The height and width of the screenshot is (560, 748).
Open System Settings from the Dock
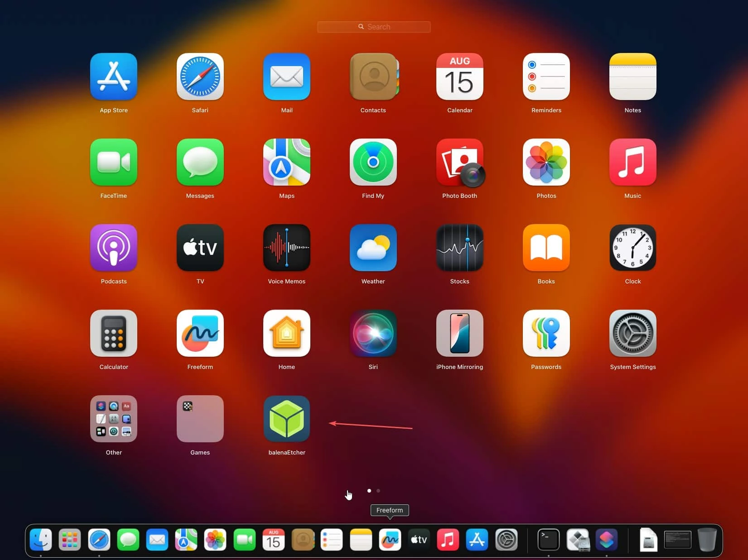coord(507,540)
